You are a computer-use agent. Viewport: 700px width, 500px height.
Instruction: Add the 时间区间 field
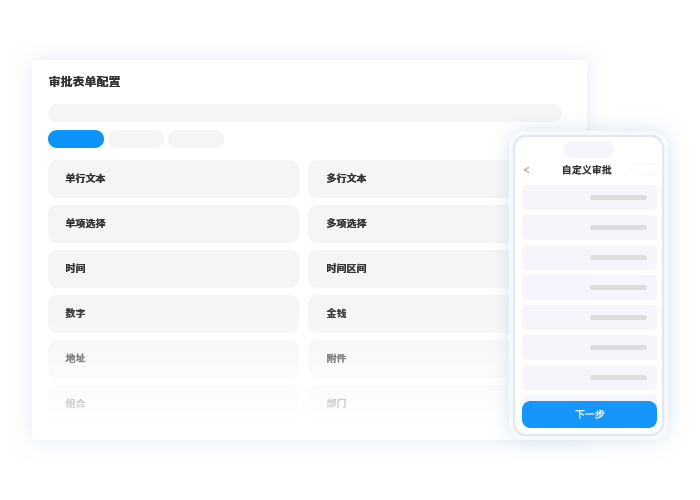(408, 269)
